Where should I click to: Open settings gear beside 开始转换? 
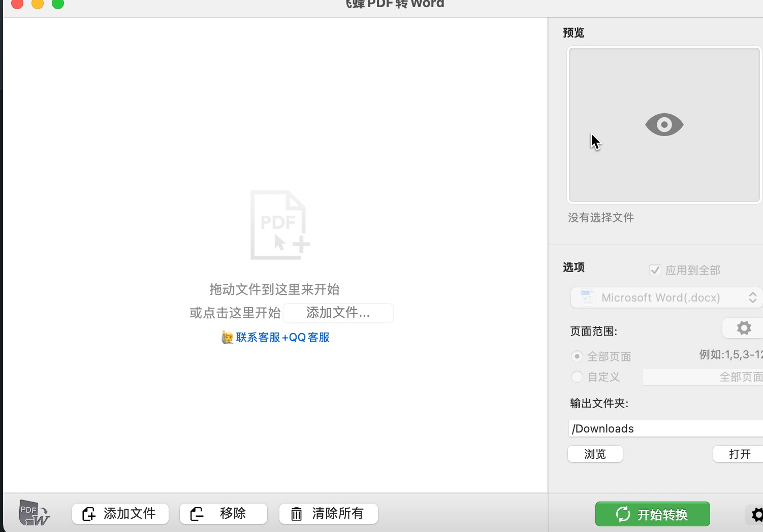pos(756,515)
